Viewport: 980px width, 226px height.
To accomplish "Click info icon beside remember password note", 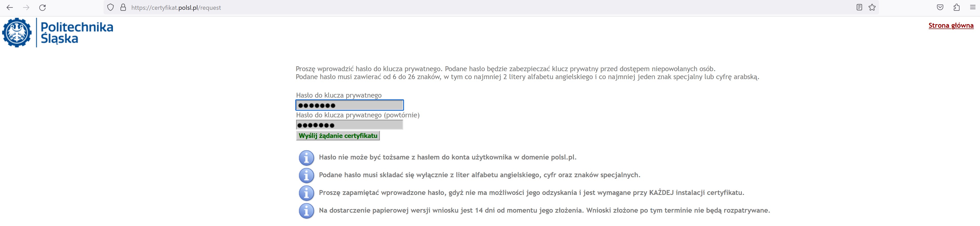I will click(x=306, y=193).
